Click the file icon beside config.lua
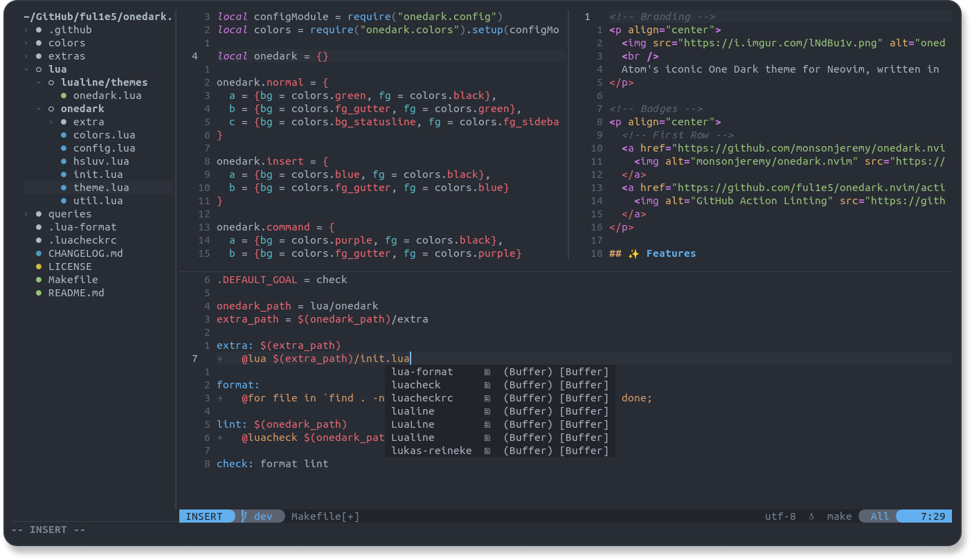 [64, 148]
